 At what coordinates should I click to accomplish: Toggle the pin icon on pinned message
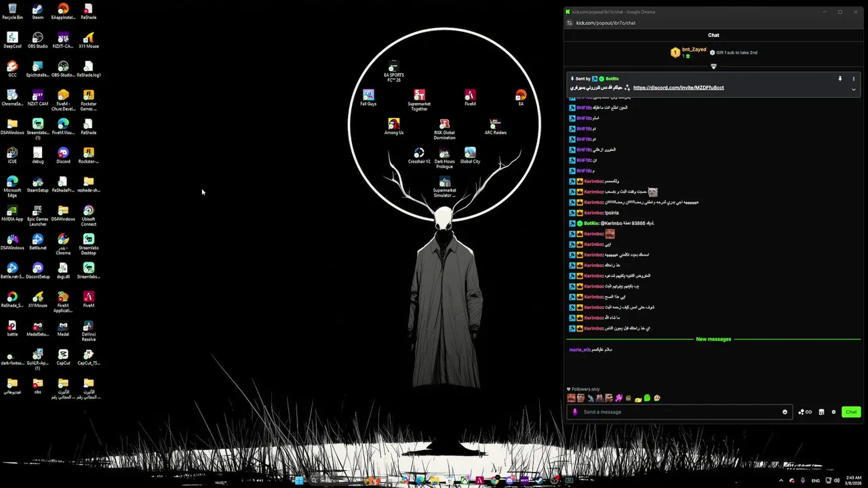click(840, 79)
